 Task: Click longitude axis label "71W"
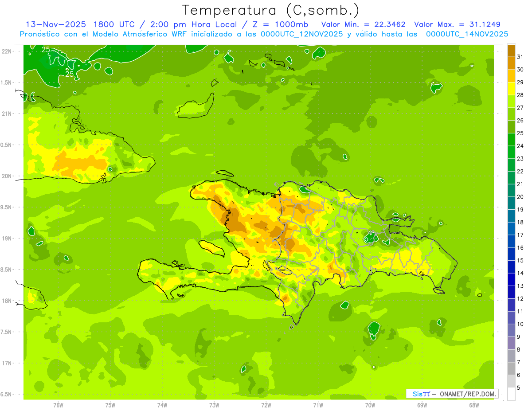coord(318,405)
